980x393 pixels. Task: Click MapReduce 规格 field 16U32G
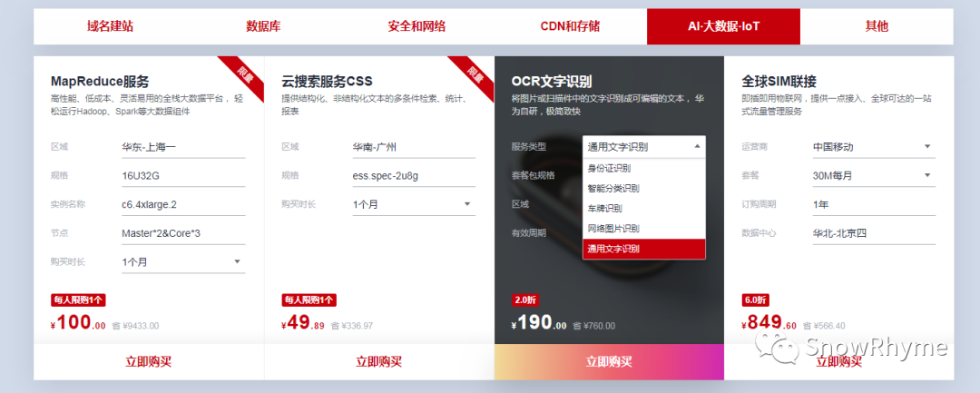tap(183, 176)
